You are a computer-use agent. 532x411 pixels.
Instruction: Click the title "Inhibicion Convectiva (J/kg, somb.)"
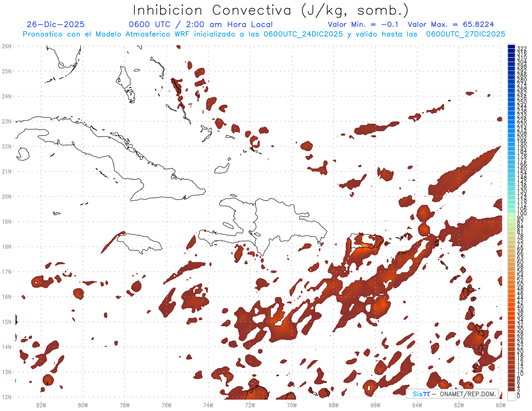click(x=270, y=11)
